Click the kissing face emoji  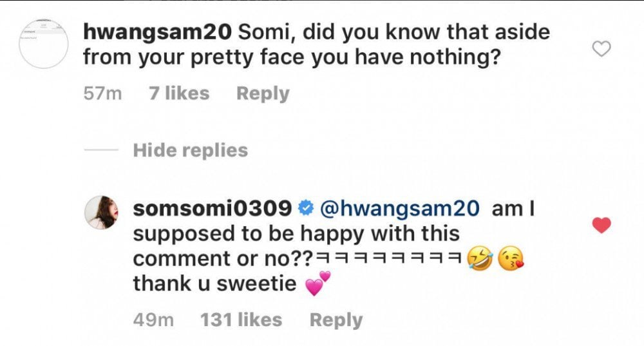(510, 258)
